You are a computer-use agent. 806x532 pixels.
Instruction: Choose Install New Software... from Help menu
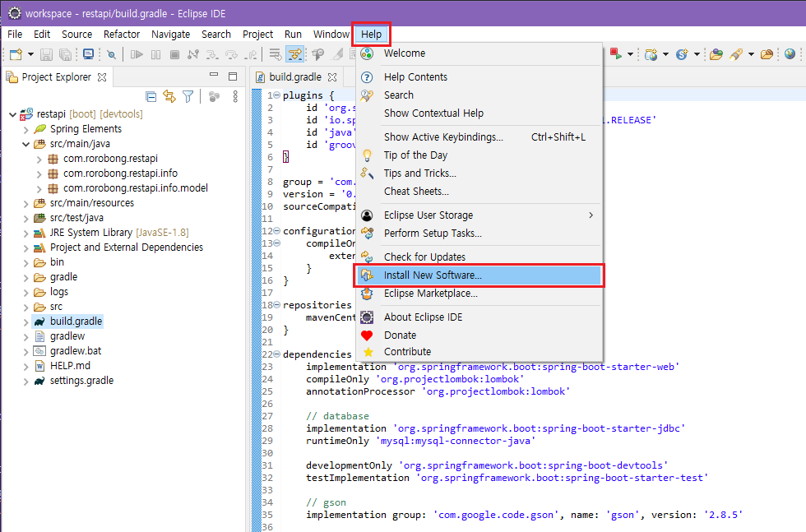[x=479, y=275]
